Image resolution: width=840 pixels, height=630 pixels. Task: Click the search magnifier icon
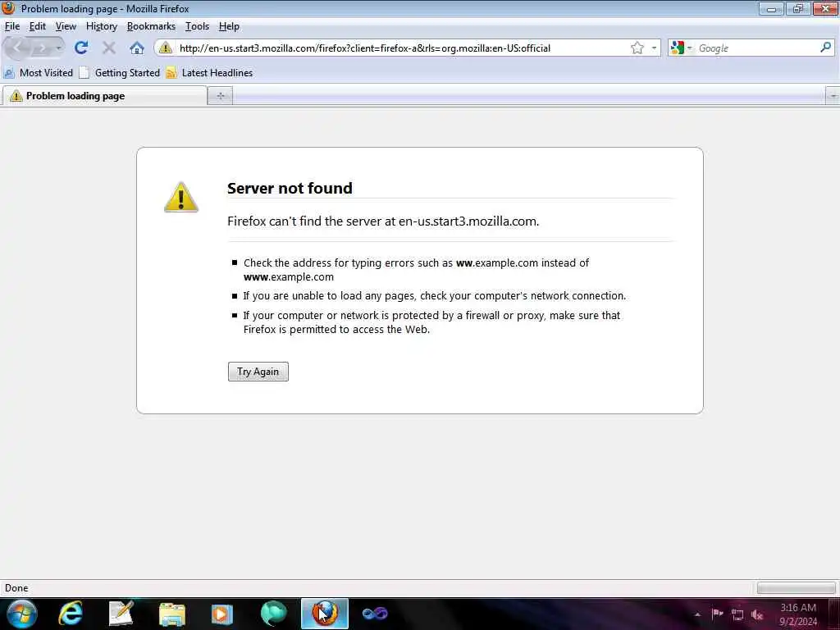[x=825, y=48]
